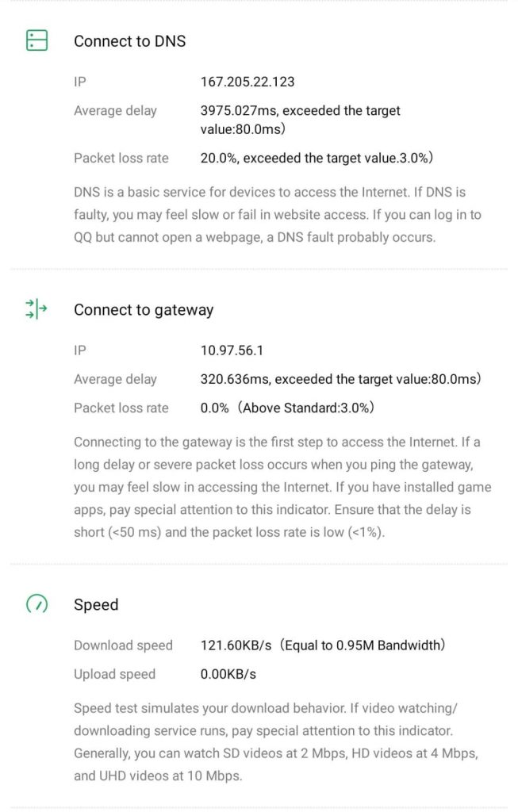The image size is (518, 812).
Task: Tap DNS average delay 3975.027ms value
Action: coord(301,120)
